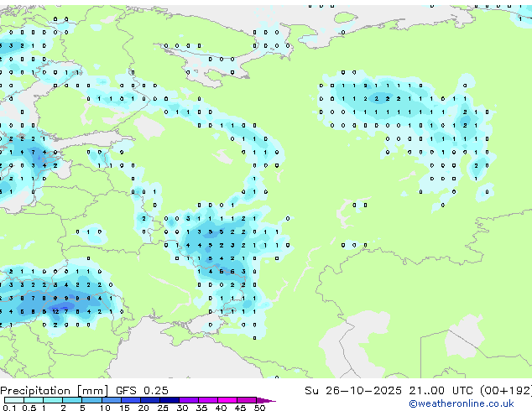Select the 40–45 mm magenta legend swatch
Image resolution: width=532 pixels, height=411 pixels.
(x=227, y=400)
